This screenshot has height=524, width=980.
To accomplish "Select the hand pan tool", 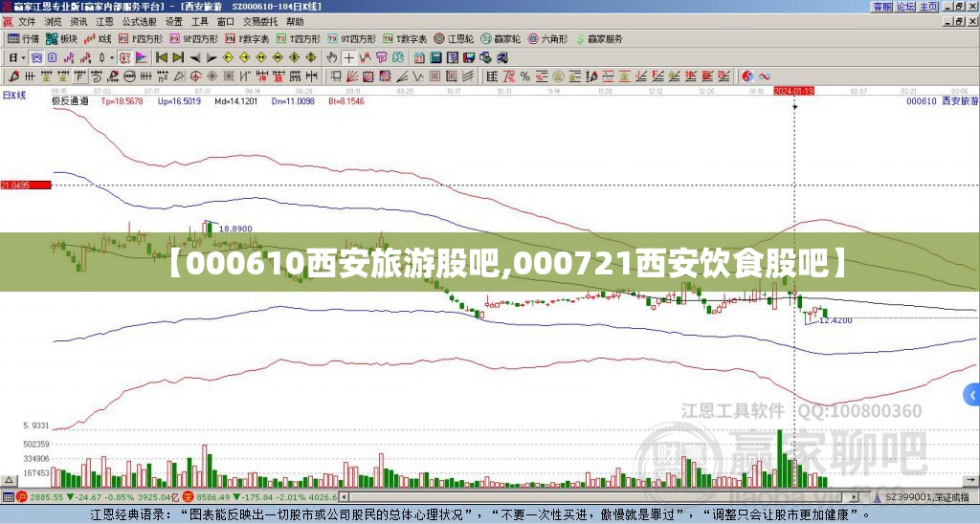I will [332, 57].
